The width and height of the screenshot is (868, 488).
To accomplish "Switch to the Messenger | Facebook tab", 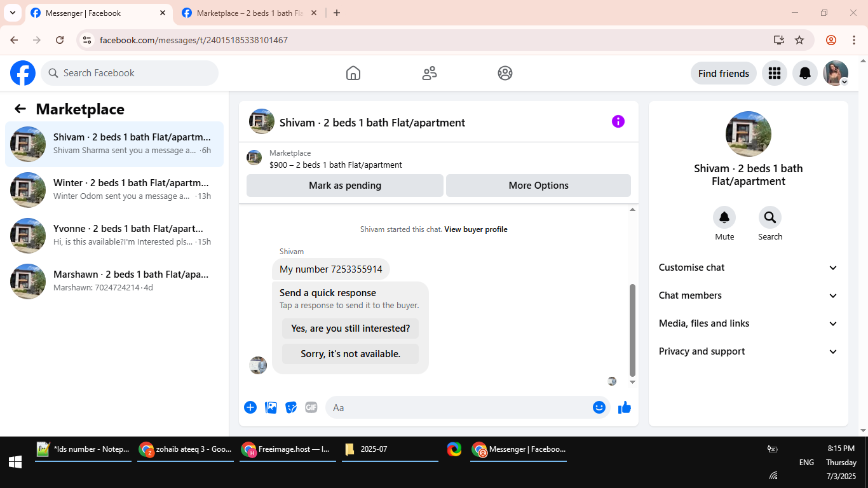I will [x=98, y=13].
